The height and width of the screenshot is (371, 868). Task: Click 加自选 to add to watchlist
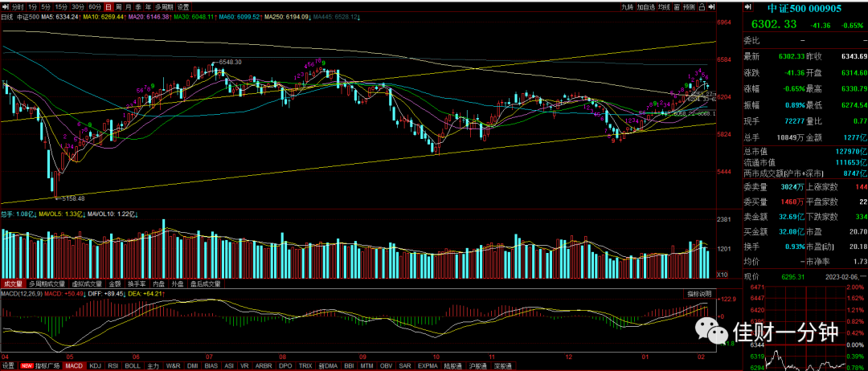click(646, 7)
